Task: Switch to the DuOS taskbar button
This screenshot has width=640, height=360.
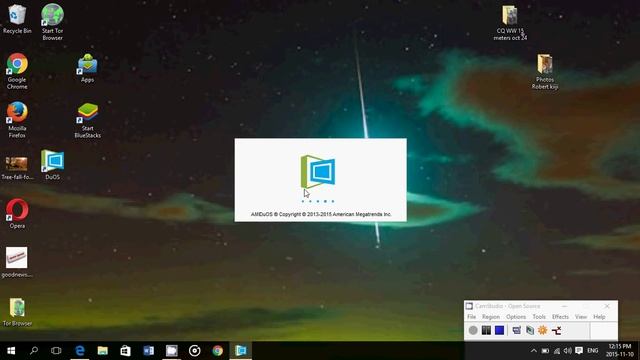Action: click(241, 351)
